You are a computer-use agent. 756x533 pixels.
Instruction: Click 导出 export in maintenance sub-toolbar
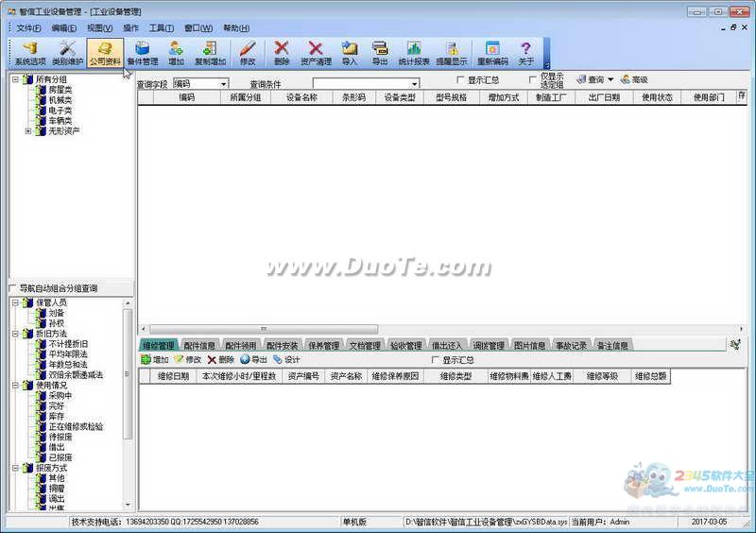point(253,359)
